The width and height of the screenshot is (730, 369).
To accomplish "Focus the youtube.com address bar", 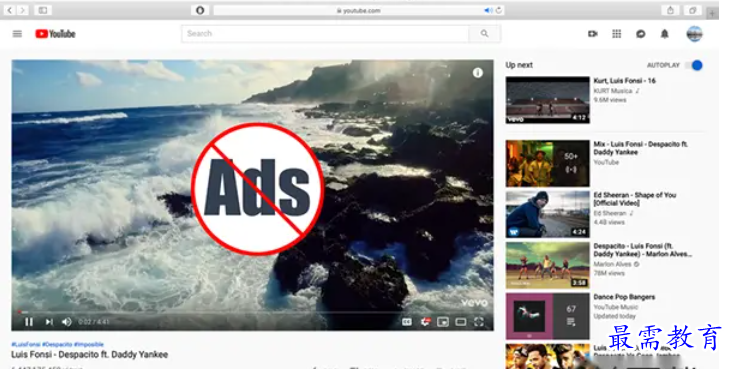I will pyautogui.click(x=358, y=10).
